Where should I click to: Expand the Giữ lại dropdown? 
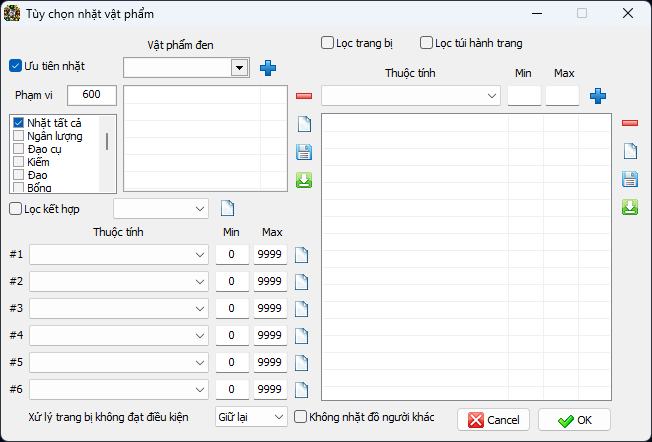[x=251, y=417]
